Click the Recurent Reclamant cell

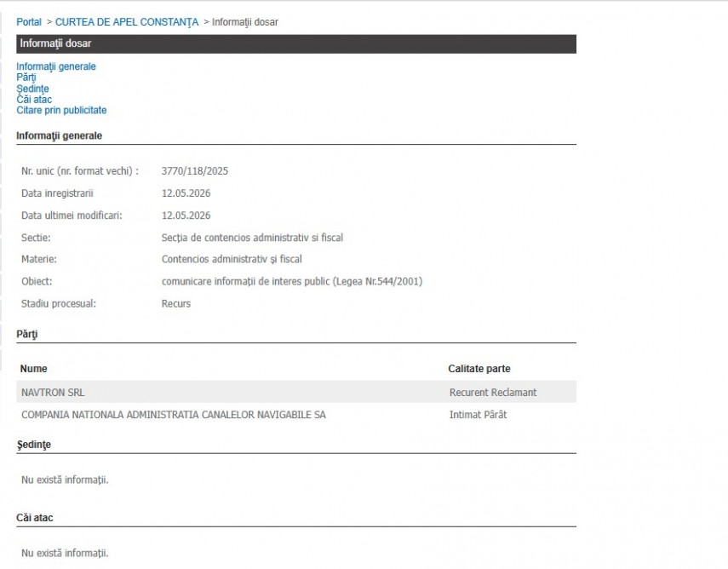pyautogui.click(x=493, y=392)
